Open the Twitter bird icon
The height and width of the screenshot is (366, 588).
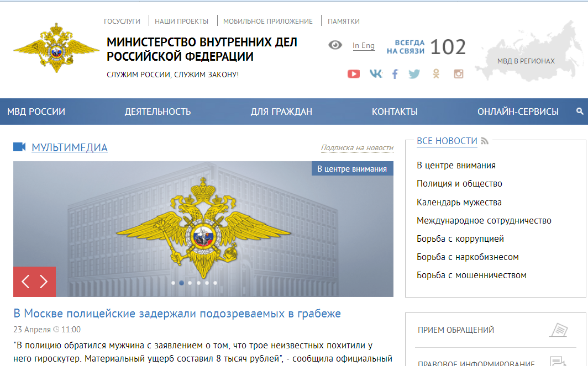(414, 74)
